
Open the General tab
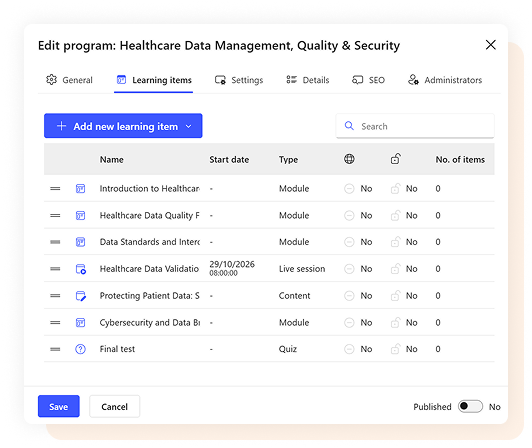pyautogui.click(x=69, y=80)
